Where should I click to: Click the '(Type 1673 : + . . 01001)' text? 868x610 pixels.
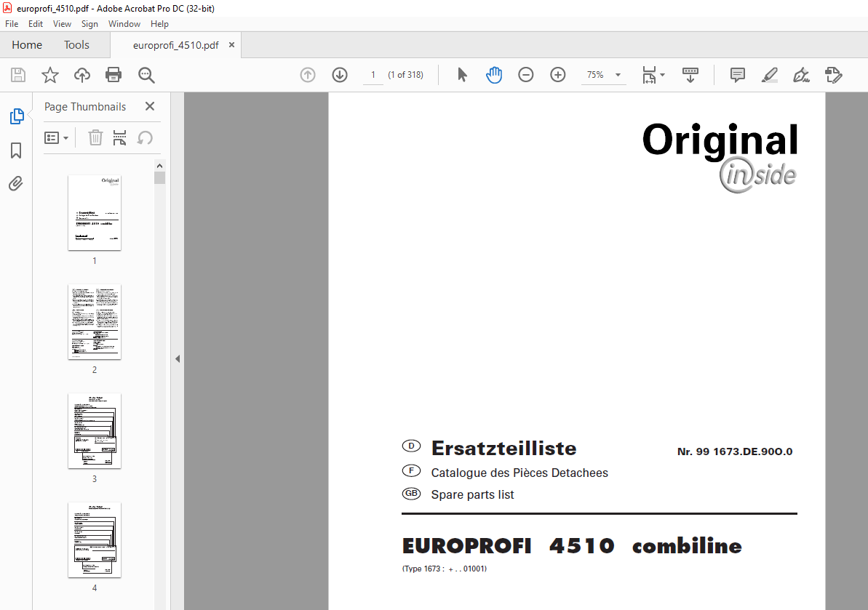coord(444,569)
